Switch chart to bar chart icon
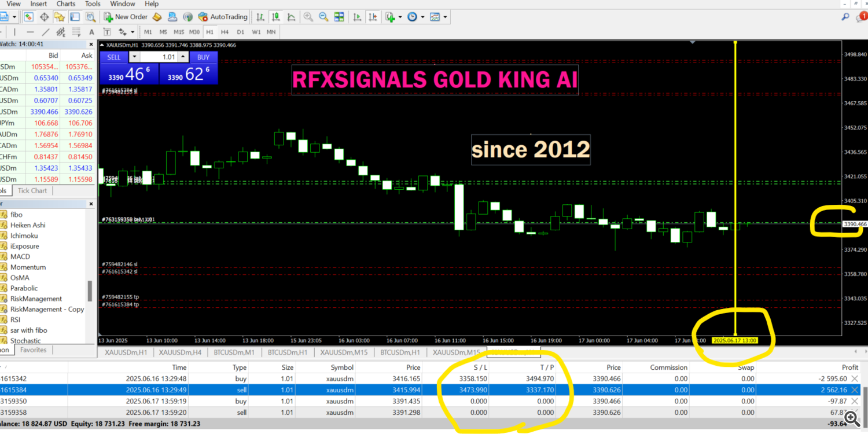 tap(260, 17)
